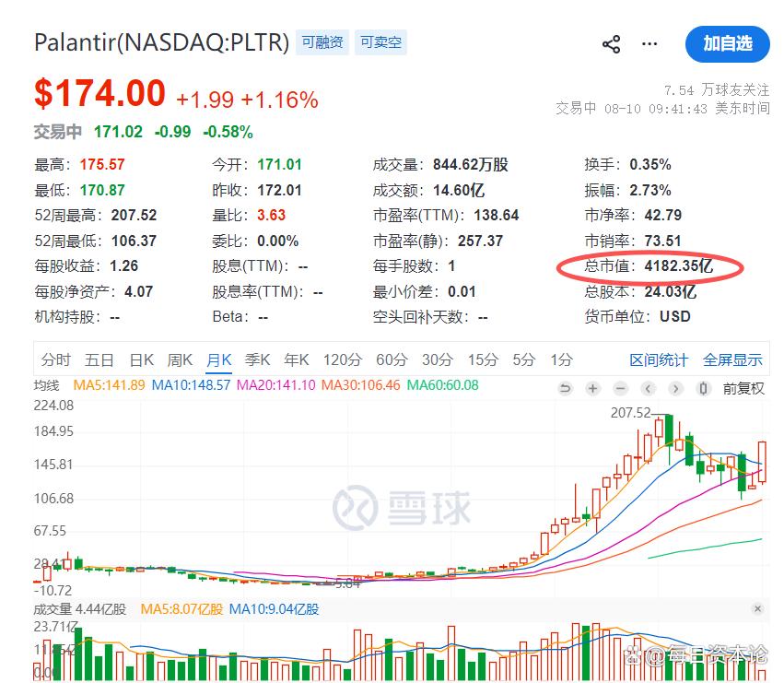Click the 7.54 万球友关注 follower count
The width and height of the screenshot is (784, 683).
point(717,90)
